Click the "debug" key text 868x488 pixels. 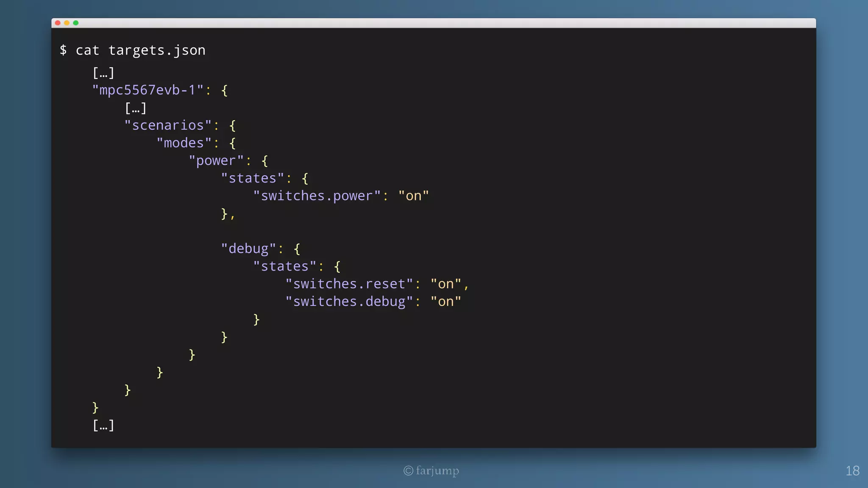pyautogui.click(x=248, y=249)
